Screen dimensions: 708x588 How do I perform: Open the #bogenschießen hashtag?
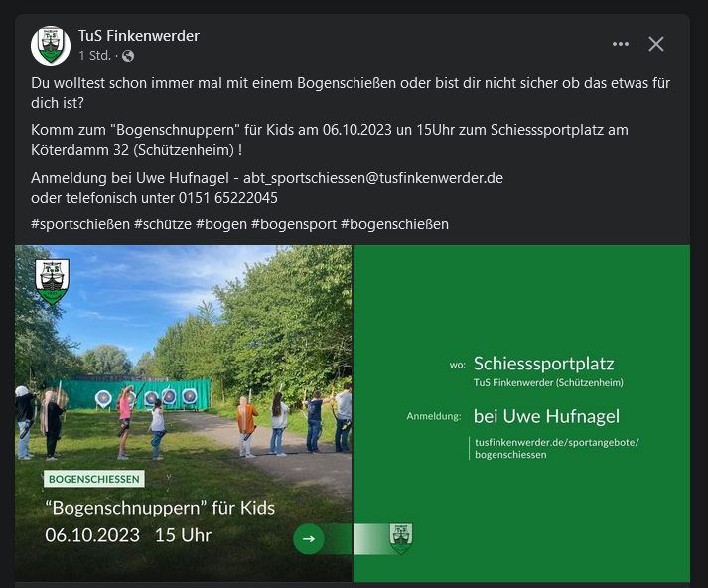click(394, 224)
